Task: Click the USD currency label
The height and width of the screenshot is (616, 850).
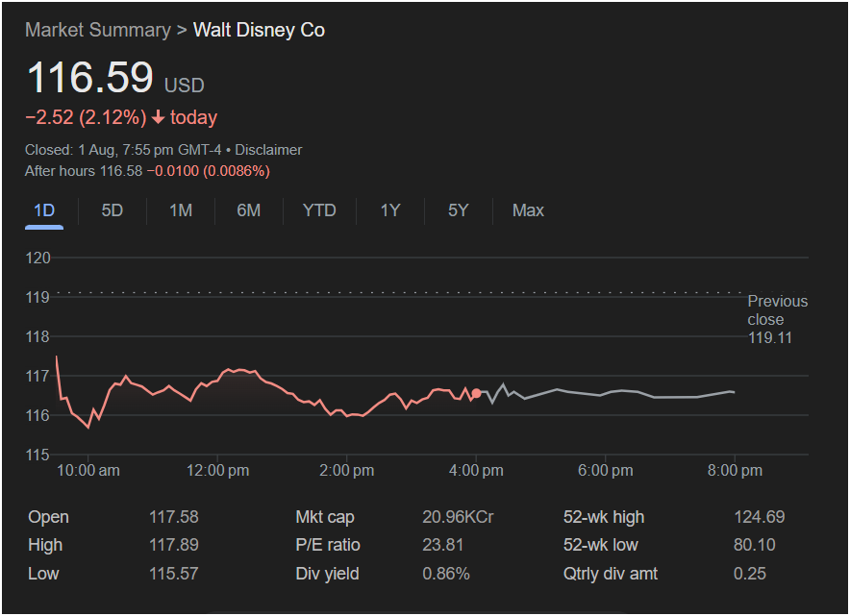Action: coord(185,86)
